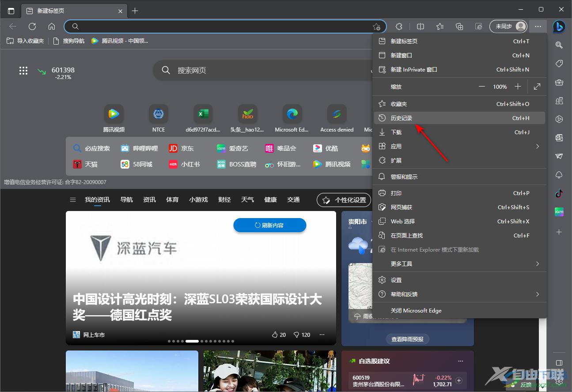Choose 打印 from the menu

460,193
